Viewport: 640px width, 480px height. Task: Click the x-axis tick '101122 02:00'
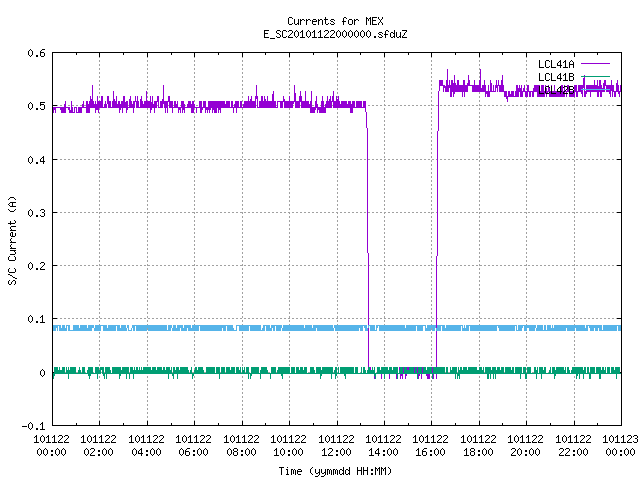(98, 446)
